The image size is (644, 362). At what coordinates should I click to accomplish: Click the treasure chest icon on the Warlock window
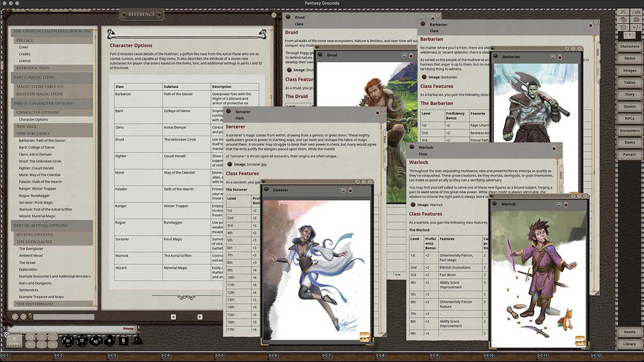[580, 341]
